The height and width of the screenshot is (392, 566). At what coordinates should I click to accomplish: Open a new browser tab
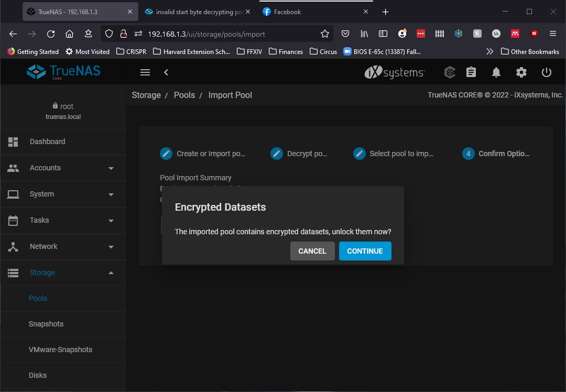[386, 12]
